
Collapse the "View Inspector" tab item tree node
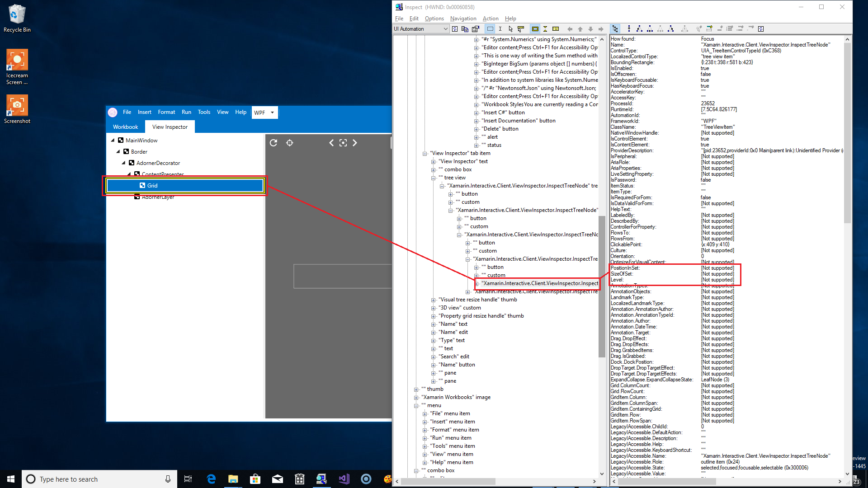pyautogui.click(x=425, y=153)
